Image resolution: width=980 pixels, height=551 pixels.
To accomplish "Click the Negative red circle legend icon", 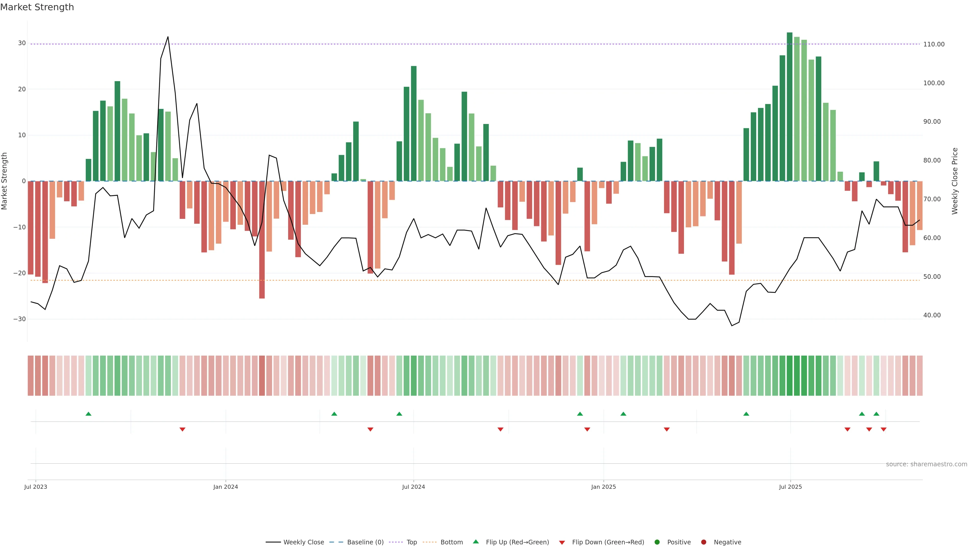I will tap(703, 542).
